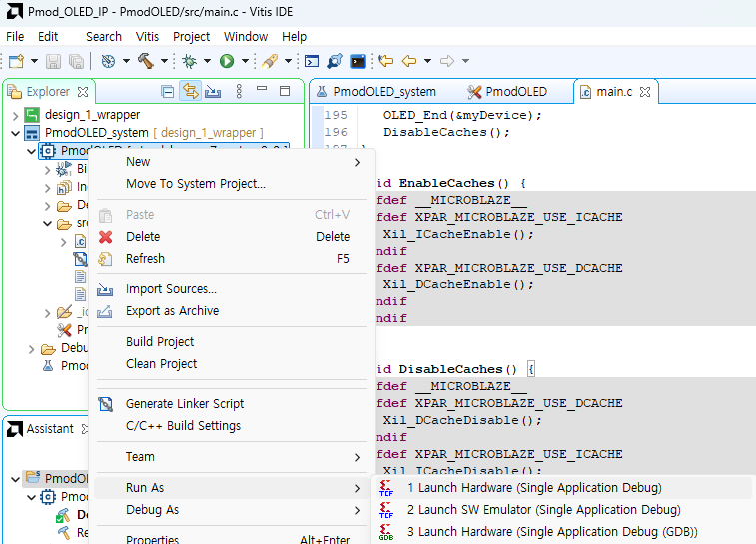
Task: Open Explorer view menu (three dots)
Action: 239,91
